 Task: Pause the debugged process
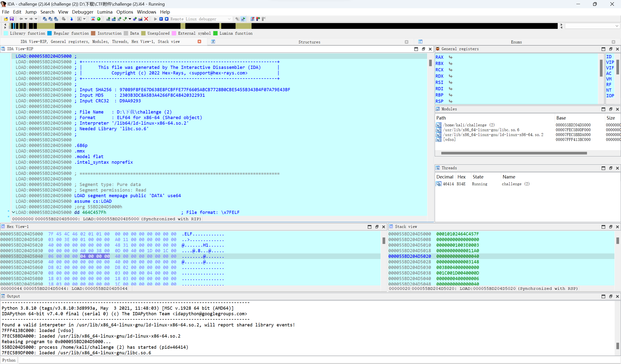tap(161, 19)
